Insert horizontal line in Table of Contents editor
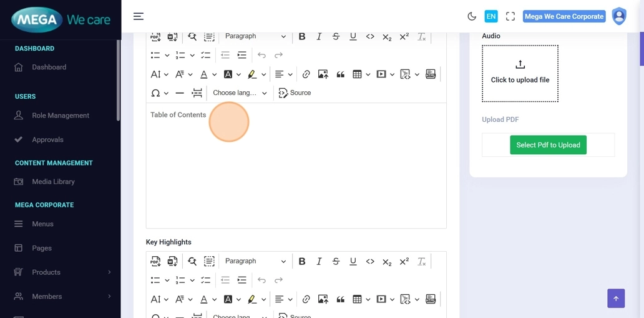Screen dimensions: 644x318 (180, 93)
